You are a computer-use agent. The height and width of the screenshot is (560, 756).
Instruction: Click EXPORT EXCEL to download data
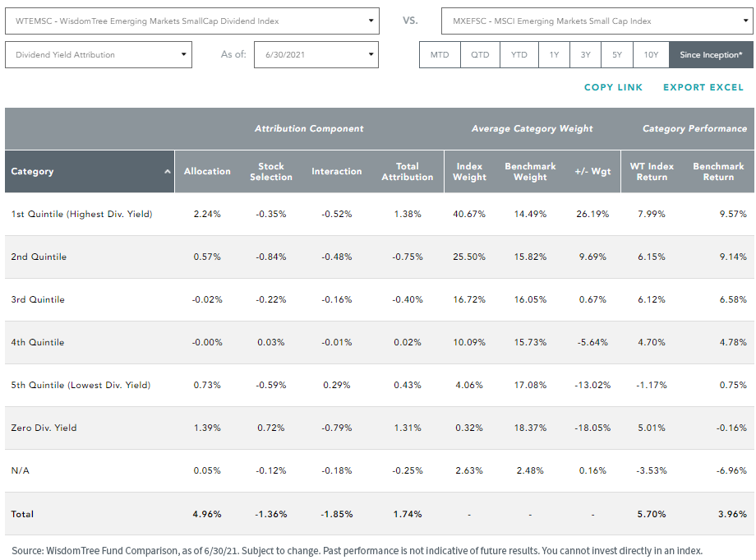point(703,87)
